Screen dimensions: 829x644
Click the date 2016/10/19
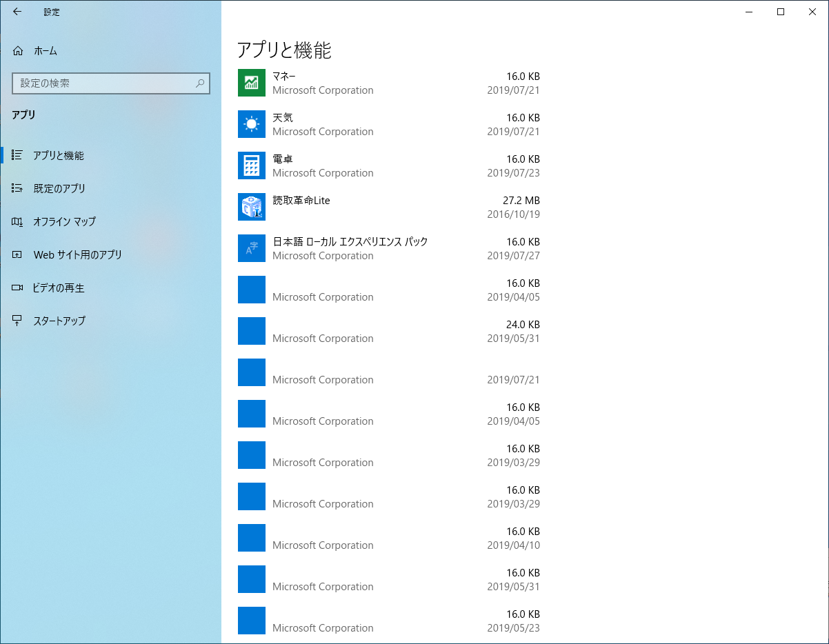(513, 214)
